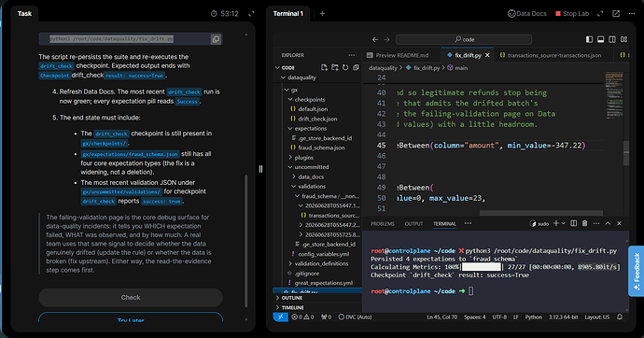Open remote window indicator in status bar
The image size is (644, 338).
tap(281, 317)
